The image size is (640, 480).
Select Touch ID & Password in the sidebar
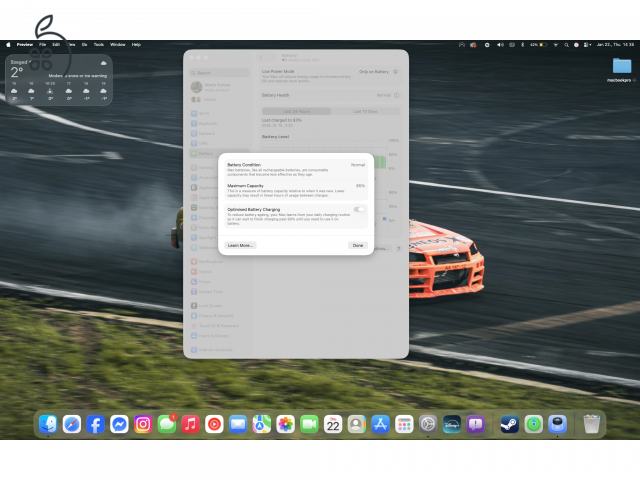tap(220, 326)
